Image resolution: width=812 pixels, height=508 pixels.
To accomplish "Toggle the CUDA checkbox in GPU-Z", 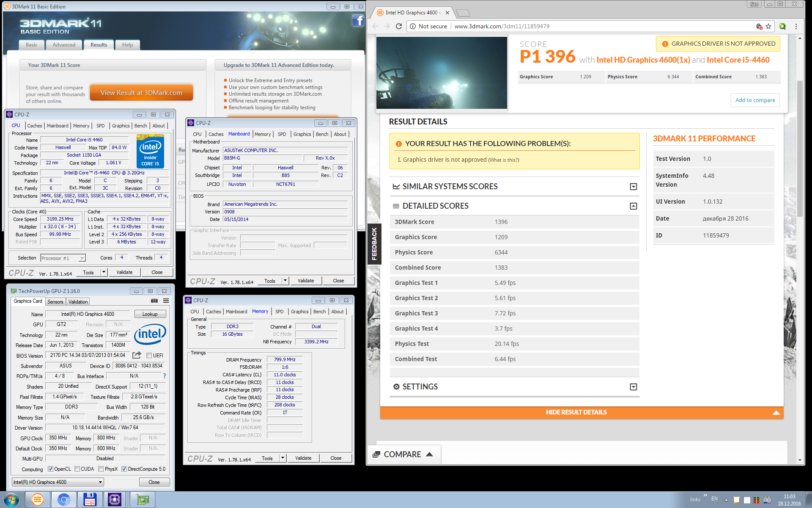I will pyautogui.click(x=77, y=469).
